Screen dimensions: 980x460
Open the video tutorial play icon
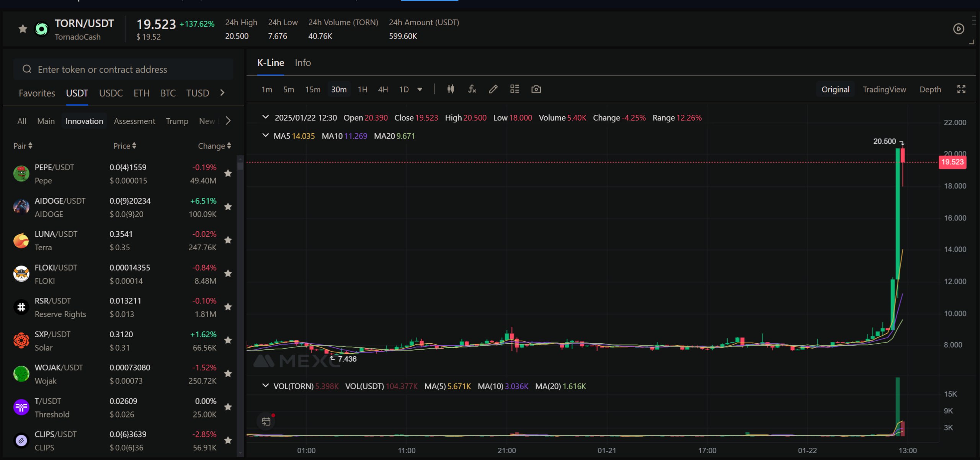(958, 29)
